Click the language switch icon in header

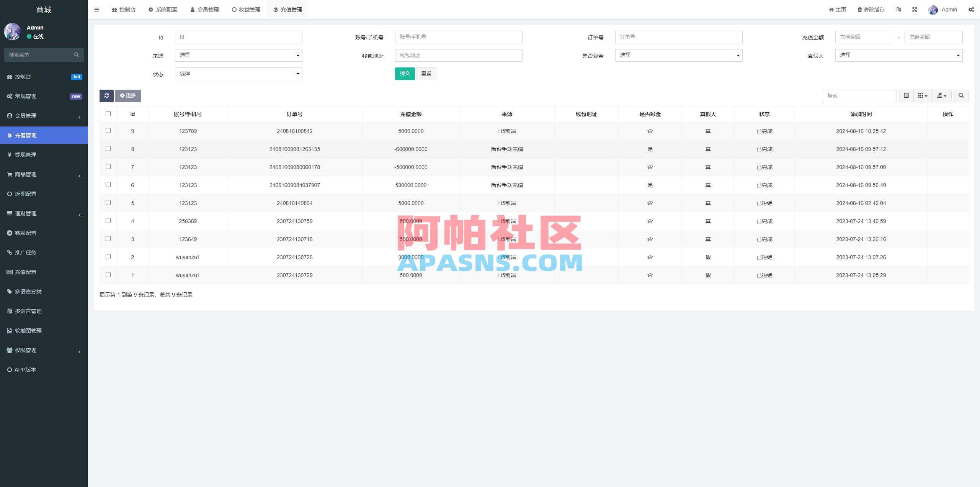coord(899,9)
